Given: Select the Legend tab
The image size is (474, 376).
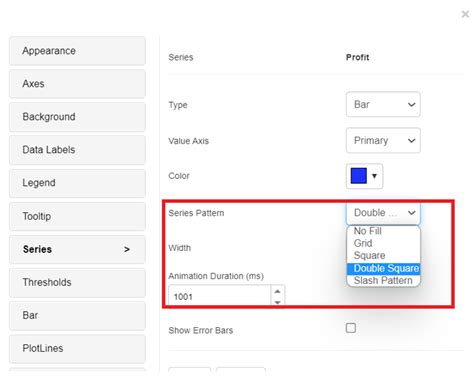Looking at the screenshot, I should click(x=77, y=183).
